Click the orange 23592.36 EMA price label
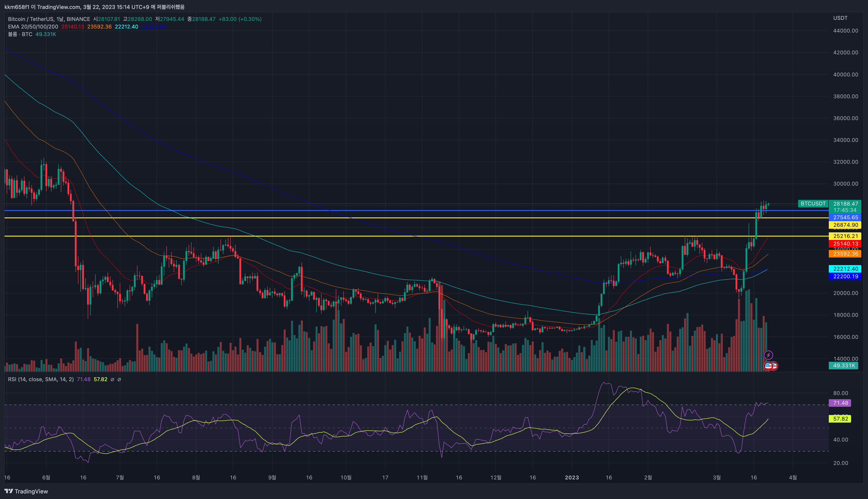Image resolution: width=868 pixels, height=499 pixels. pos(845,254)
